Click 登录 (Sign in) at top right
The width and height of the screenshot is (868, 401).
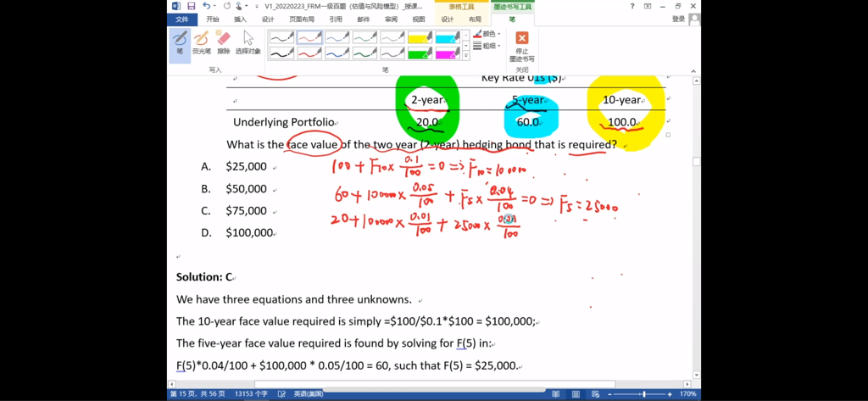(679, 19)
